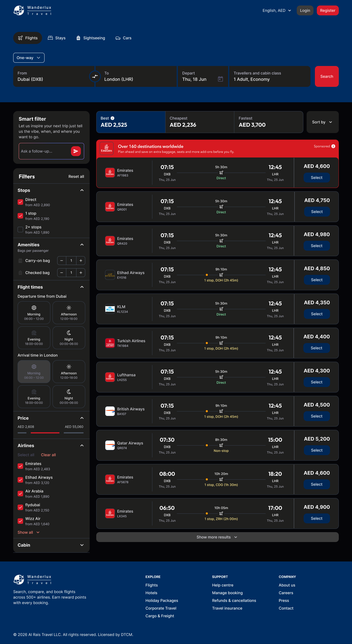Select the Fastest AED 3,700 tab
352x644 pixels.
[269, 122]
